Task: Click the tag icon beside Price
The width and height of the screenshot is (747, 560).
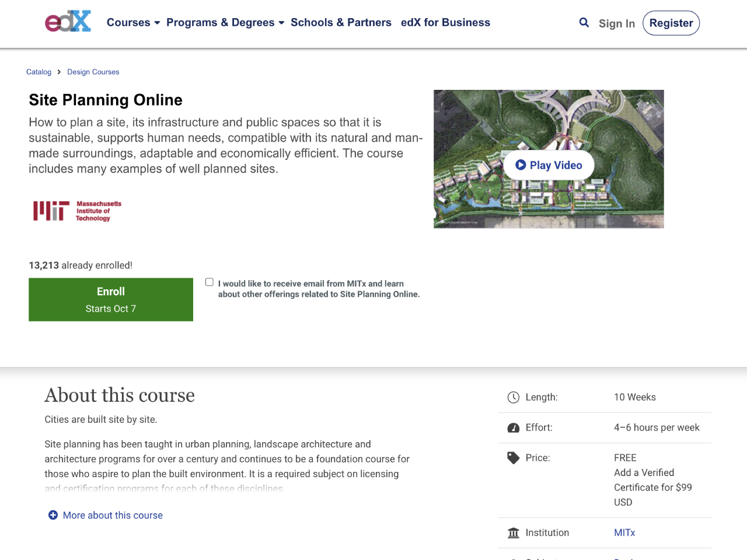Action: coord(514,458)
